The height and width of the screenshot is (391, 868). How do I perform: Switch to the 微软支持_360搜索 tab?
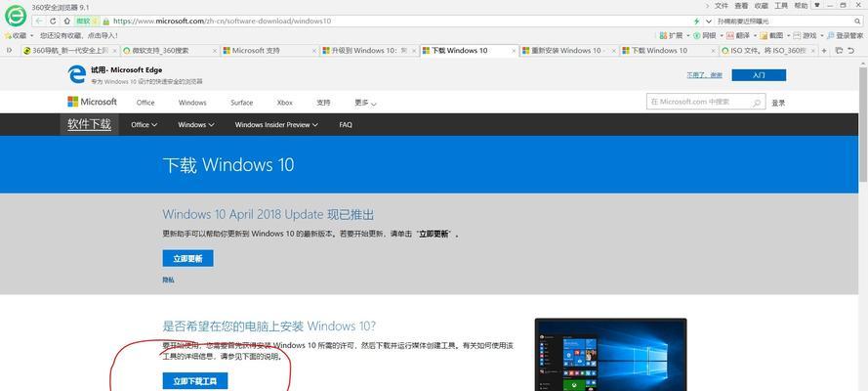[x=170, y=51]
